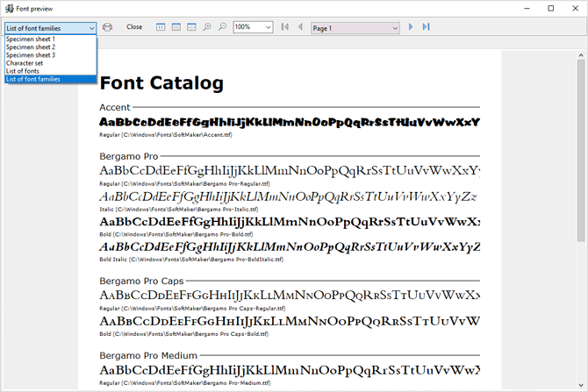Jump to the last page
This screenshot has height=392, width=588.
(426, 27)
